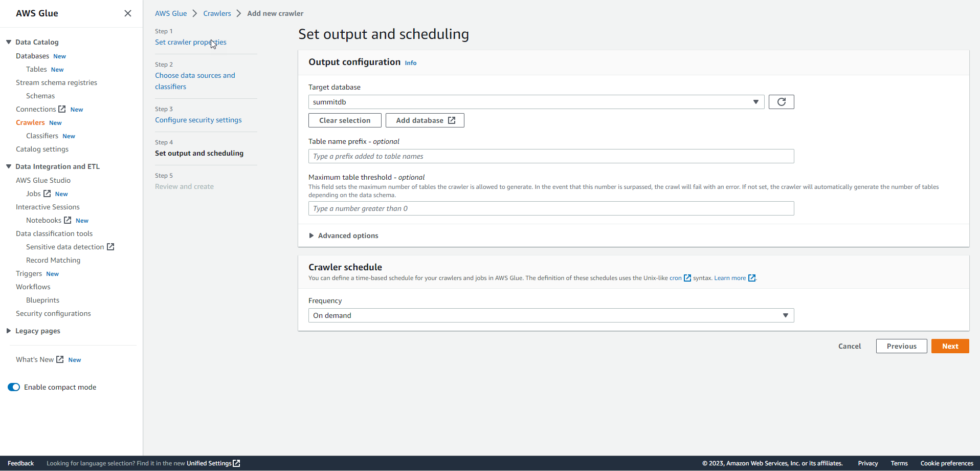This screenshot has height=471, width=980.
Task: Open Output configuration Info link
Action: coord(411,63)
